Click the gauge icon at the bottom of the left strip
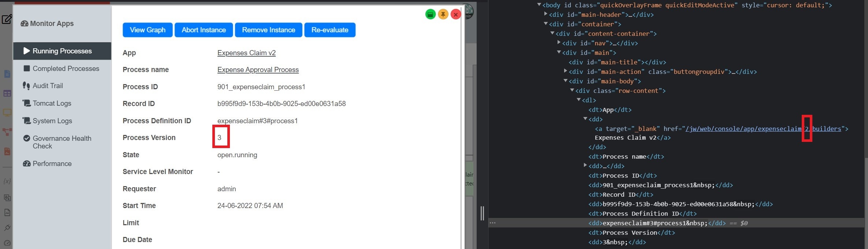The image size is (868, 249). (7, 243)
